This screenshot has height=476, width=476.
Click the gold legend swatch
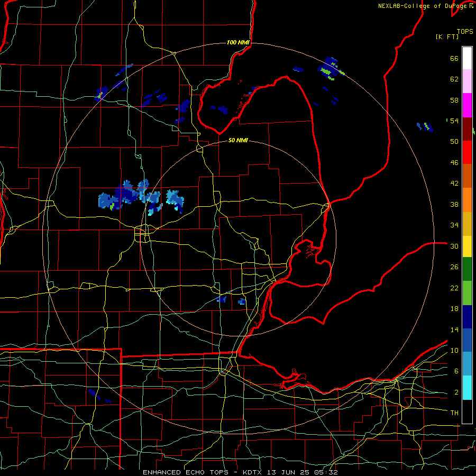click(467, 224)
